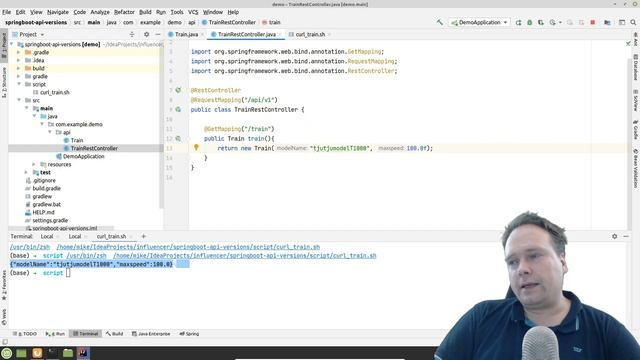
Task: Click the Project panel scroll-from-source icon
Action: click(x=132, y=34)
